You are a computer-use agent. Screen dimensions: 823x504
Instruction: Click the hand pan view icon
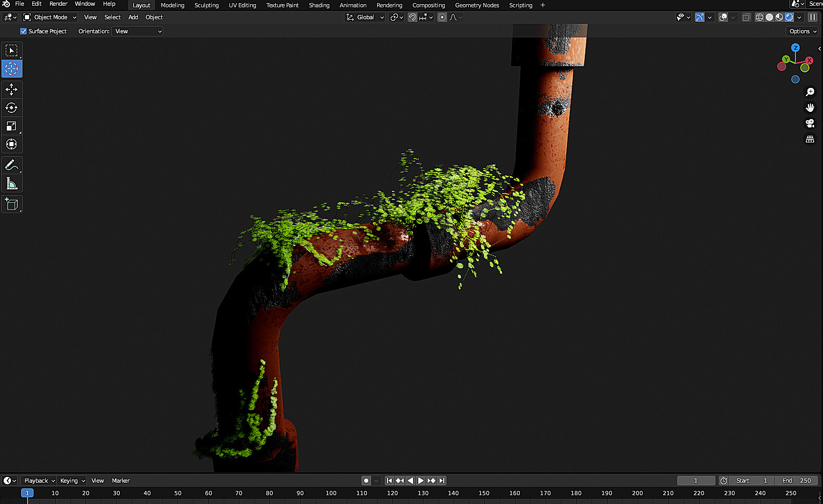click(810, 108)
